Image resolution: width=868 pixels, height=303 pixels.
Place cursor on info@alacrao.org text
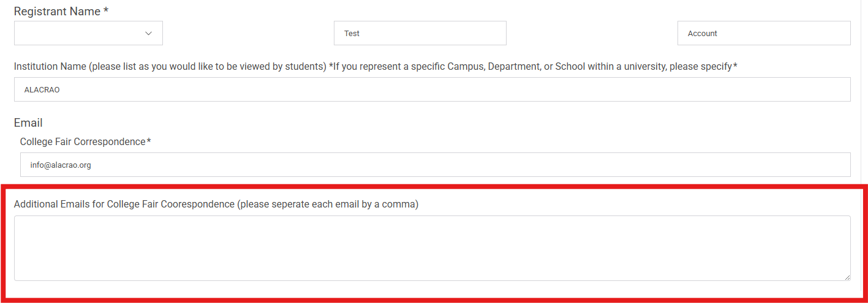(61, 165)
